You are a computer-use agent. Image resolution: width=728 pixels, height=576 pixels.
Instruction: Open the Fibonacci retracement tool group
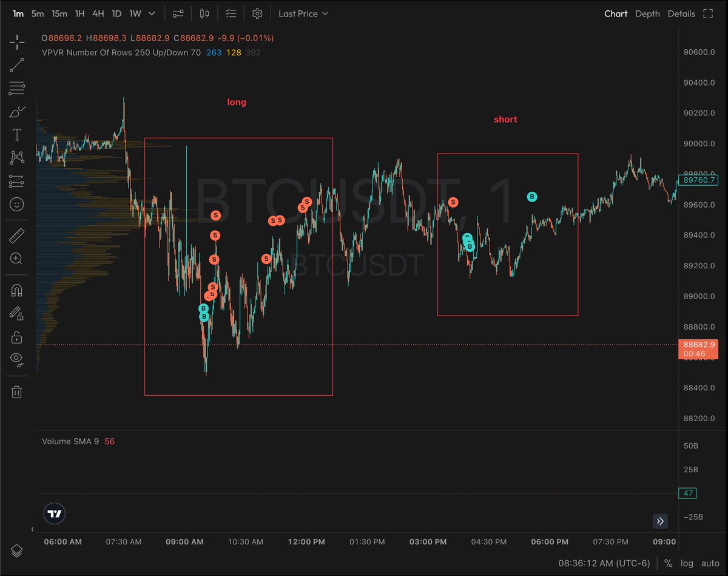pos(17,89)
